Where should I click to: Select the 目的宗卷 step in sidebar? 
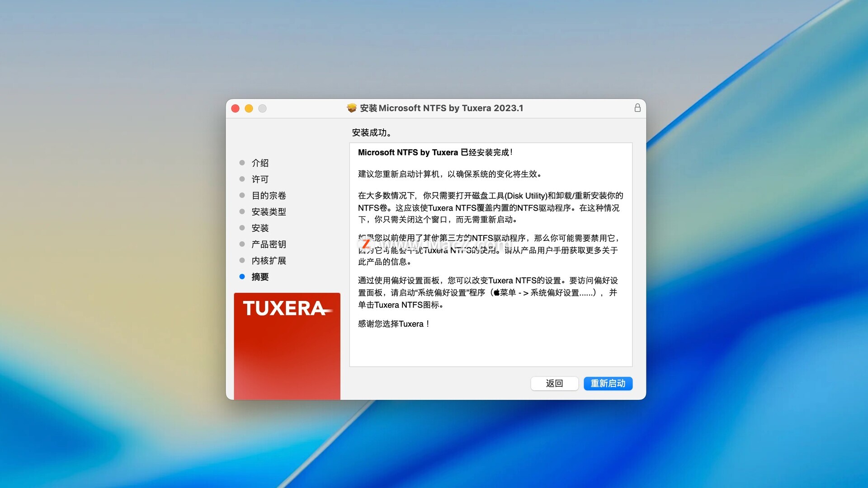tap(269, 195)
